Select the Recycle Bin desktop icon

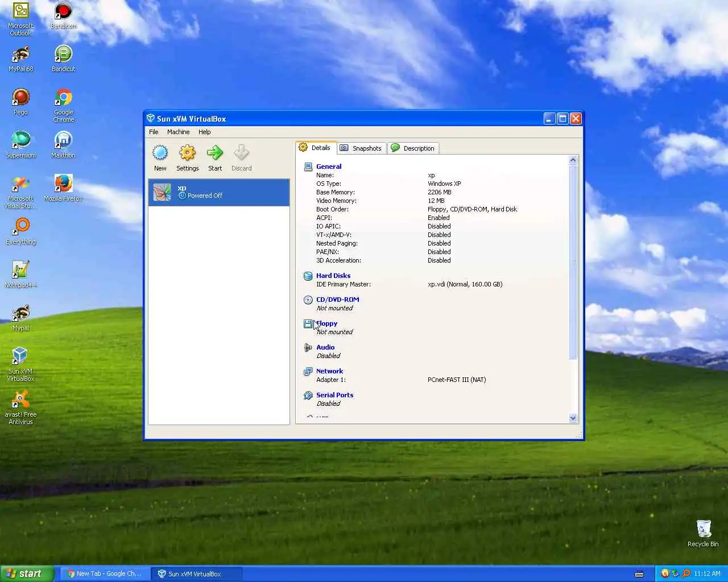[704, 533]
